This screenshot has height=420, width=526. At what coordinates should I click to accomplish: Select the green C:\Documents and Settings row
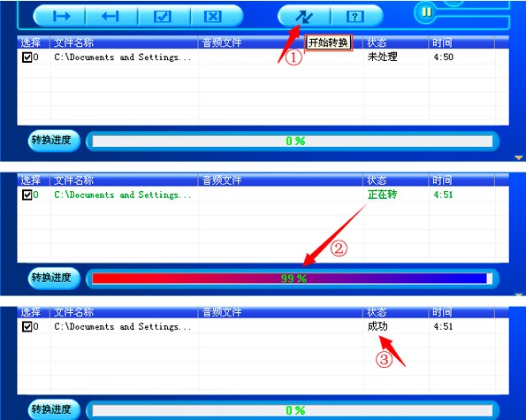tap(263, 195)
